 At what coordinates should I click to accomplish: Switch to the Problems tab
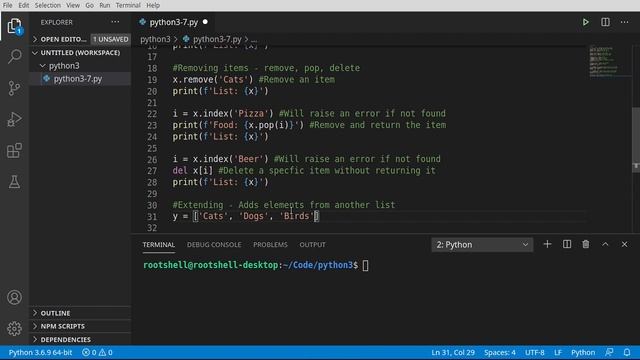[x=270, y=244]
